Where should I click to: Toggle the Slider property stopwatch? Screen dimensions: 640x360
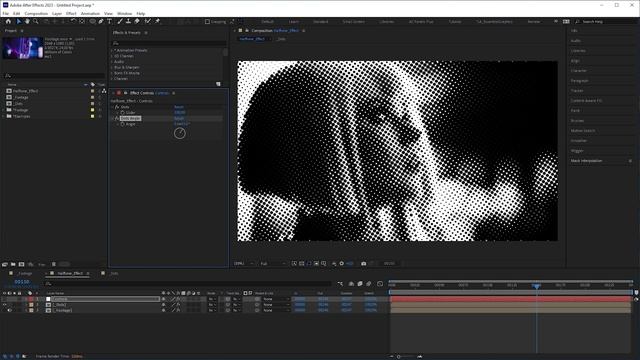[x=122, y=113]
